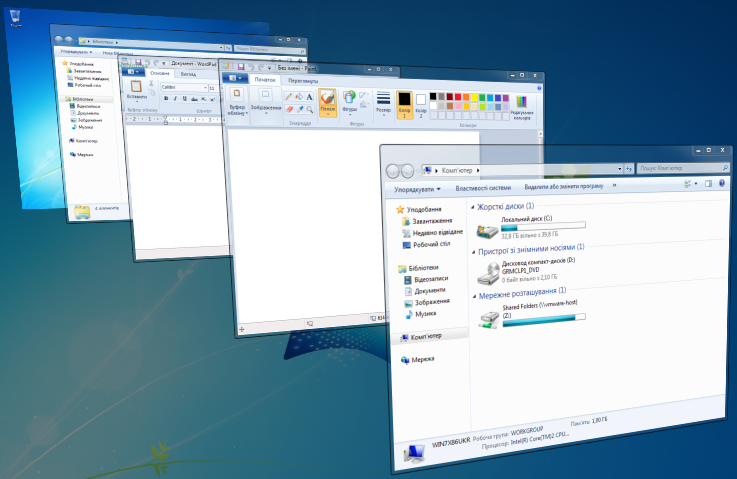Click the preview pane icon in Комп'ютер window

[708, 184]
